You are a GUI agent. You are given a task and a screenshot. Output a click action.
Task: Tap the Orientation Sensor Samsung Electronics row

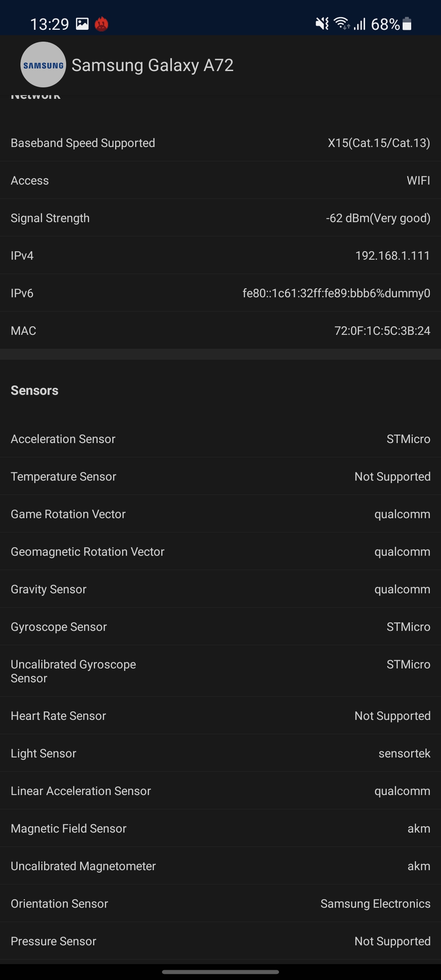(220, 903)
